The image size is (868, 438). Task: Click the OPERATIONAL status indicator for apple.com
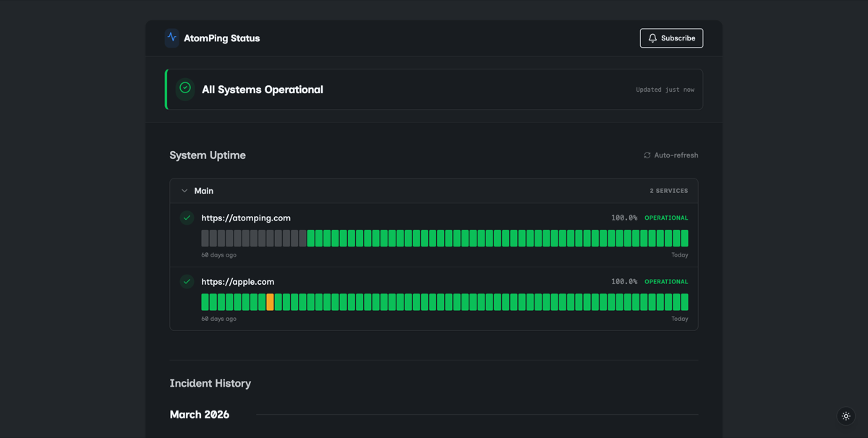point(666,281)
